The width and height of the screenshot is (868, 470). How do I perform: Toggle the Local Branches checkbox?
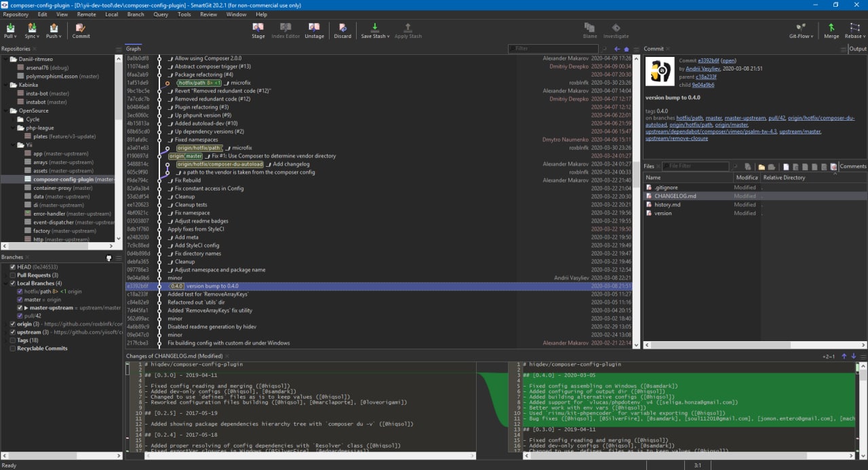[13, 283]
